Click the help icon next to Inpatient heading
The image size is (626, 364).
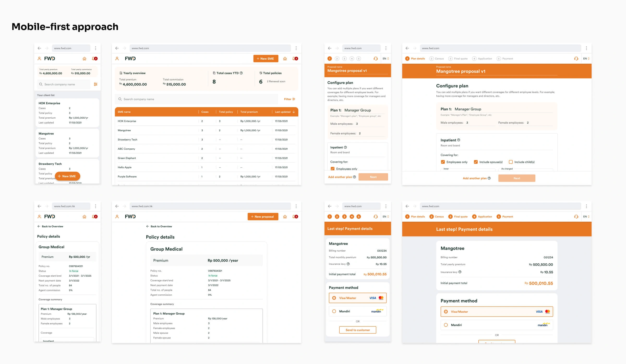click(x=459, y=140)
